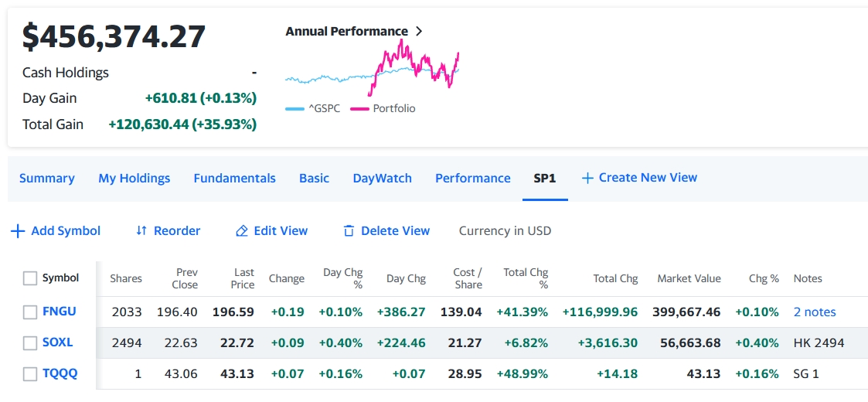Click the Delete View trash icon

tap(349, 231)
